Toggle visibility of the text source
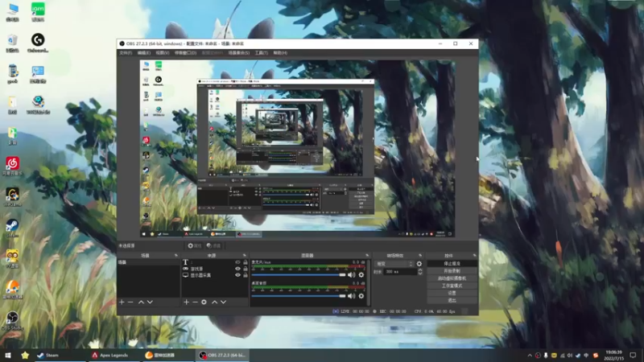Screen dimensions: 644x362 (x=237, y=262)
